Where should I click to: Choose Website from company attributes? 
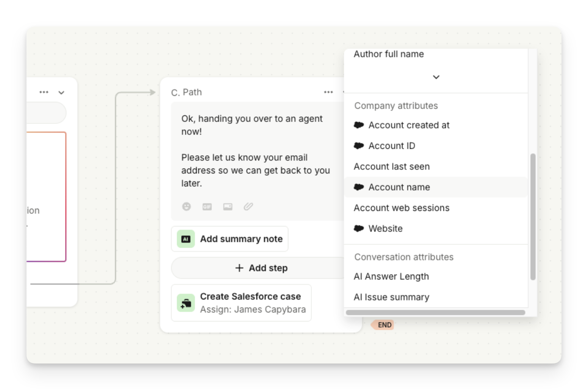(x=385, y=229)
